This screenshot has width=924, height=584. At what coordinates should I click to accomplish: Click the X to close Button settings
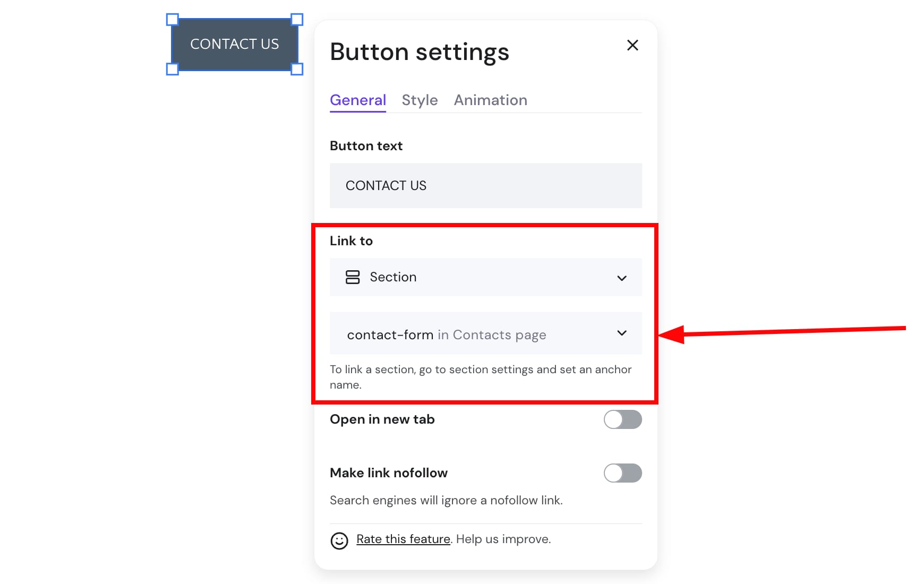coord(632,45)
